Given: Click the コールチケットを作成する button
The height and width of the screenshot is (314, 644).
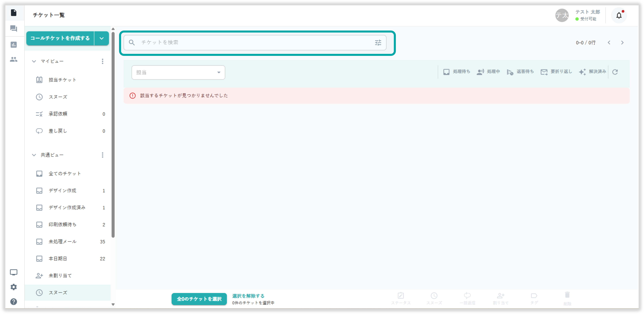Looking at the screenshot, I should 60,38.
